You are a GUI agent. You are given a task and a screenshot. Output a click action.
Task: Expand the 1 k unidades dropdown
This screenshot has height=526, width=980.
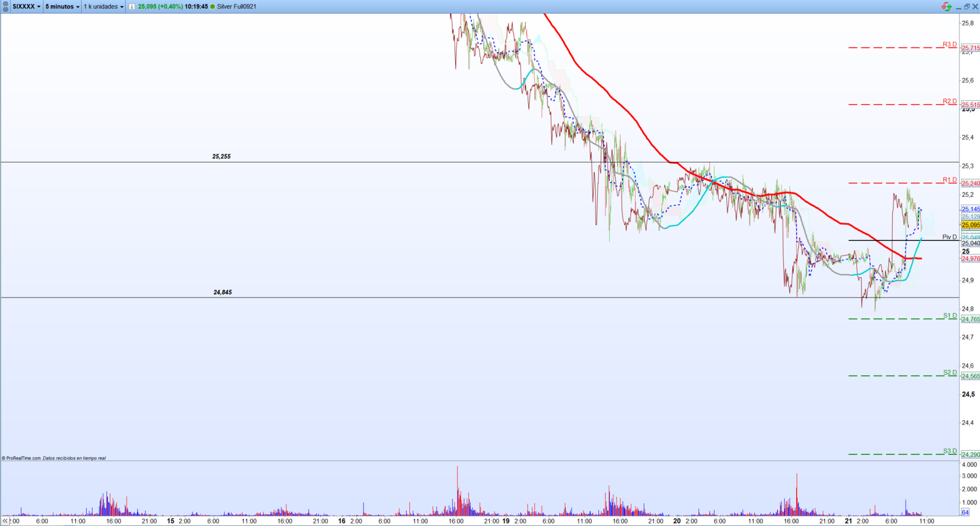pyautogui.click(x=104, y=6)
